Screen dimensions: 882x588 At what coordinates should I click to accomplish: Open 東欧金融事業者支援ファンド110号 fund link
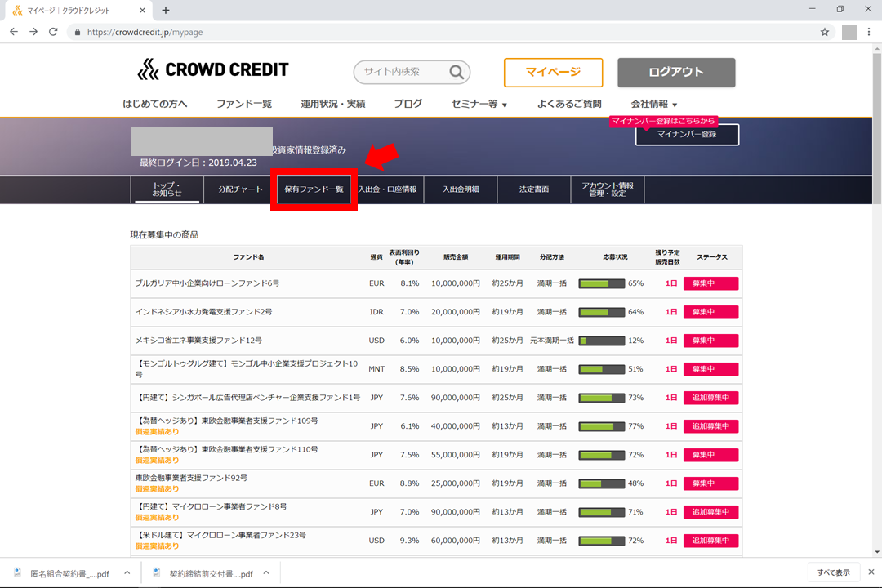(x=227, y=449)
